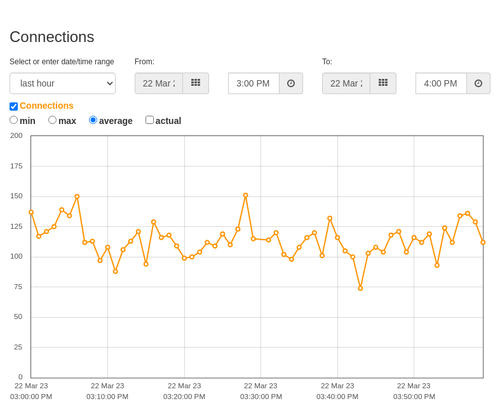Viewport: 500px width, 403px height.
Task: Click the lowest data point near 03:43 PM
Action: [x=360, y=288]
